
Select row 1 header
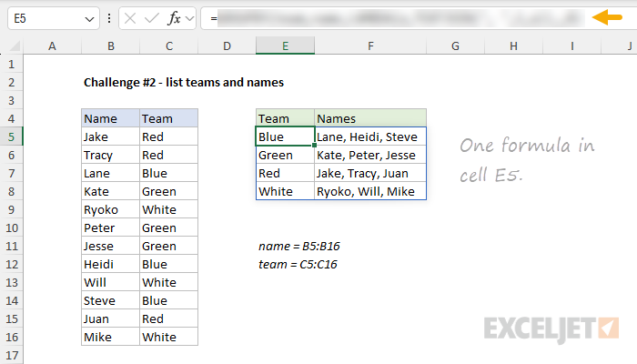[x=11, y=65]
